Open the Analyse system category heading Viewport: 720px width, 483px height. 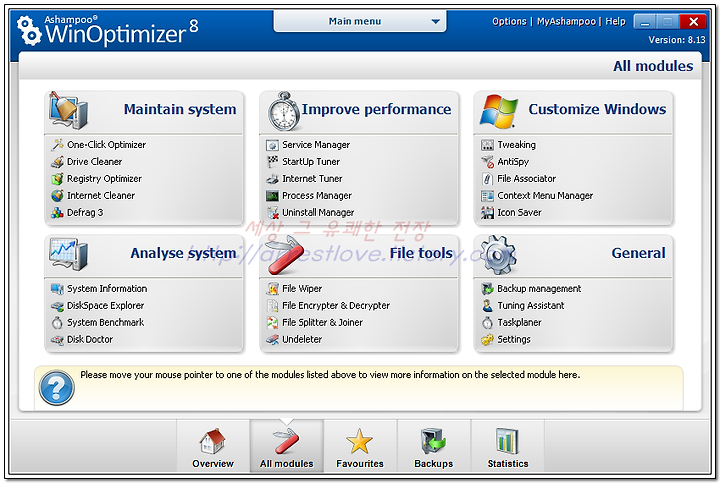(183, 253)
